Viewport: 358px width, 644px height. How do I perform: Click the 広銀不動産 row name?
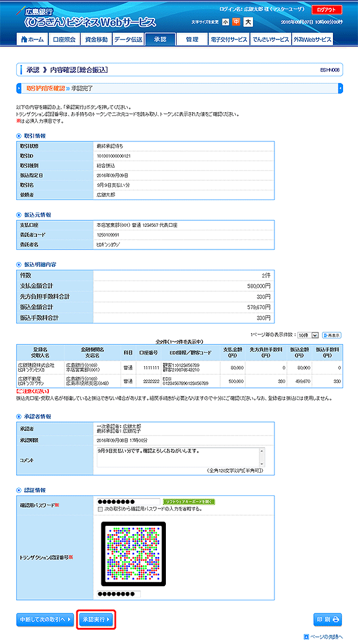tap(30, 378)
